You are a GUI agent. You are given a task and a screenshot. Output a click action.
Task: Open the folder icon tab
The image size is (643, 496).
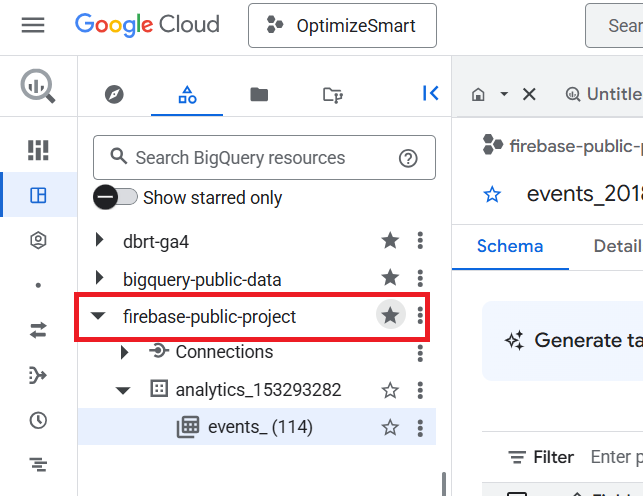[x=259, y=94]
